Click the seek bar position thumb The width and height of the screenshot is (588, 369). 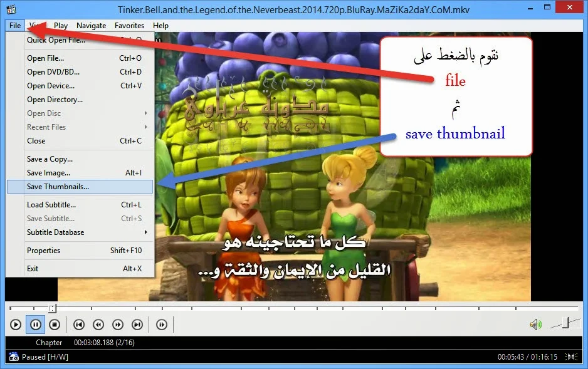[52, 308]
